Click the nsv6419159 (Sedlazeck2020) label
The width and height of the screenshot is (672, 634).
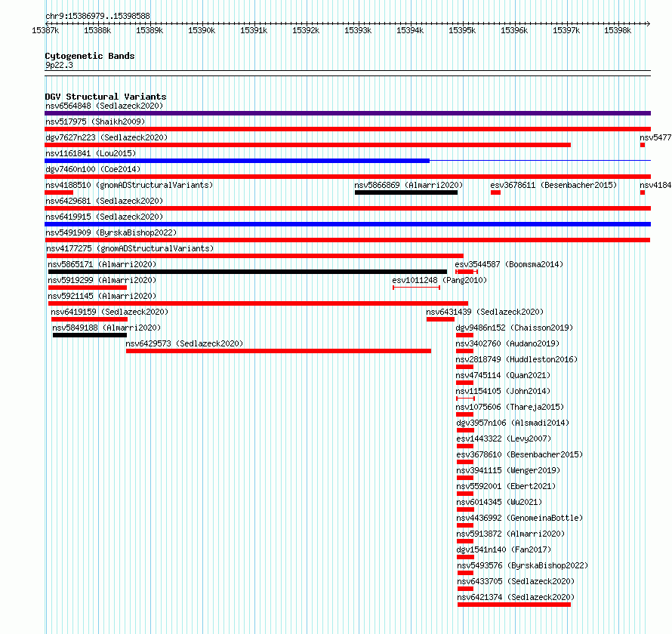point(109,312)
